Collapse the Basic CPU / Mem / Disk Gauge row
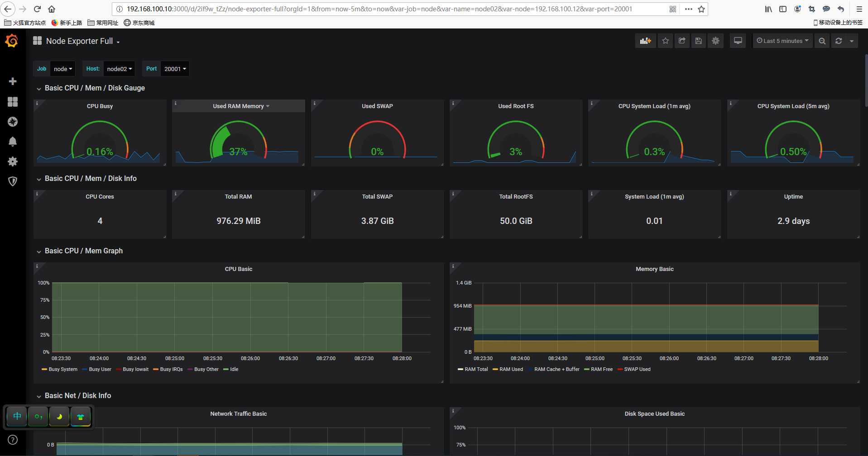Viewport: 868px width, 456px height. pyautogui.click(x=95, y=88)
